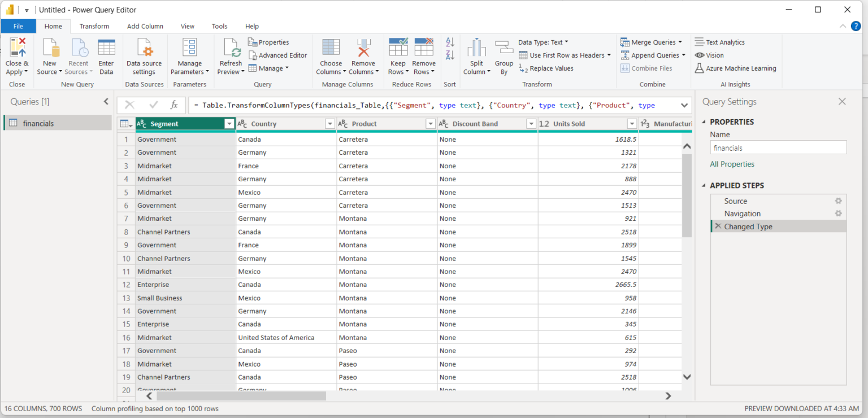This screenshot has height=418, width=868.
Task: Open the Enter Data tool
Action: (x=106, y=49)
